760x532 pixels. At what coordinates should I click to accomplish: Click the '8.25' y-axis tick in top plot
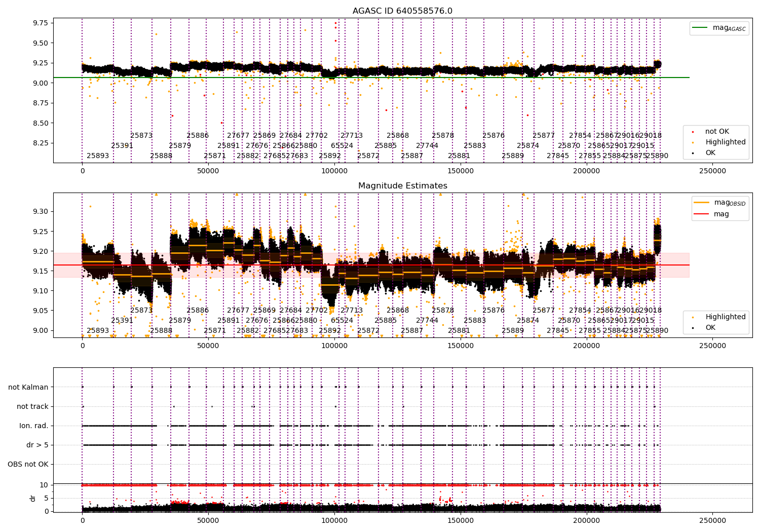tap(40, 143)
